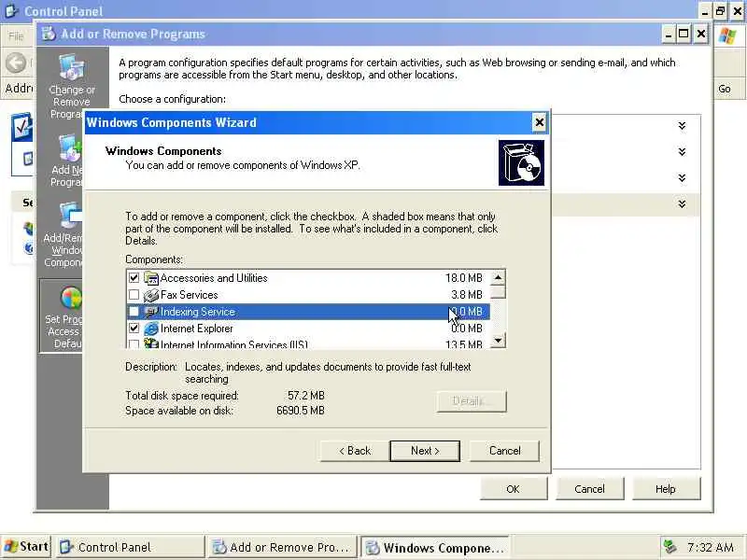The image size is (747, 560).
Task: Click the Next button
Action: (425, 451)
